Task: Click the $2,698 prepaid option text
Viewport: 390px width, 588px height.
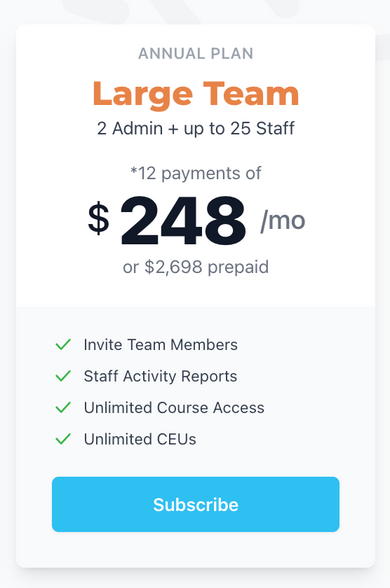Action: (x=195, y=267)
